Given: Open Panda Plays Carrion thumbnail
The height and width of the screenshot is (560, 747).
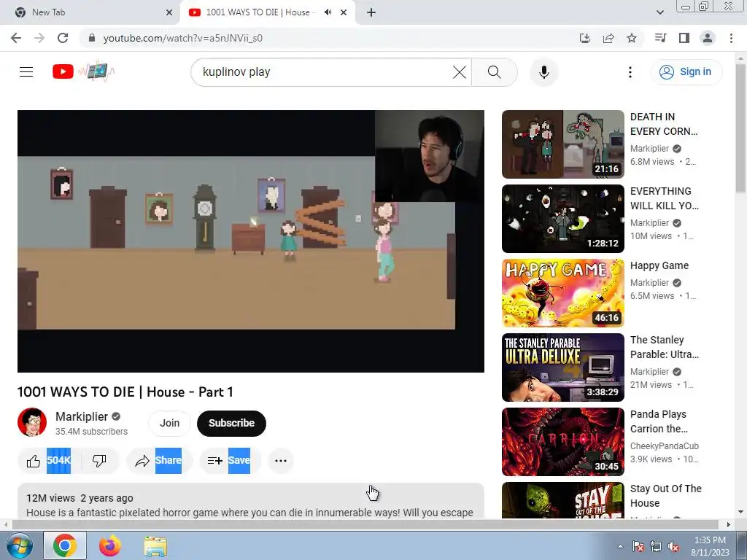Looking at the screenshot, I should tap(562, 441).
